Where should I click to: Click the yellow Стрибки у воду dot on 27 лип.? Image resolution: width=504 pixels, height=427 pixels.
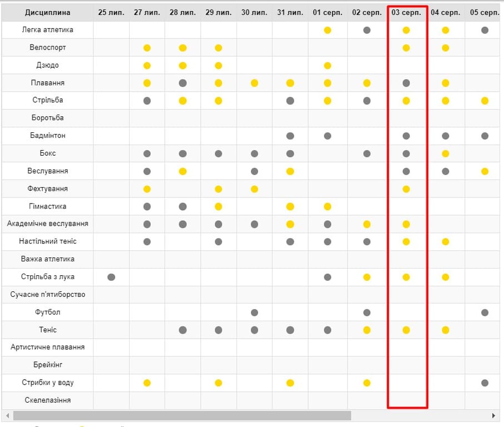[147, 383]
